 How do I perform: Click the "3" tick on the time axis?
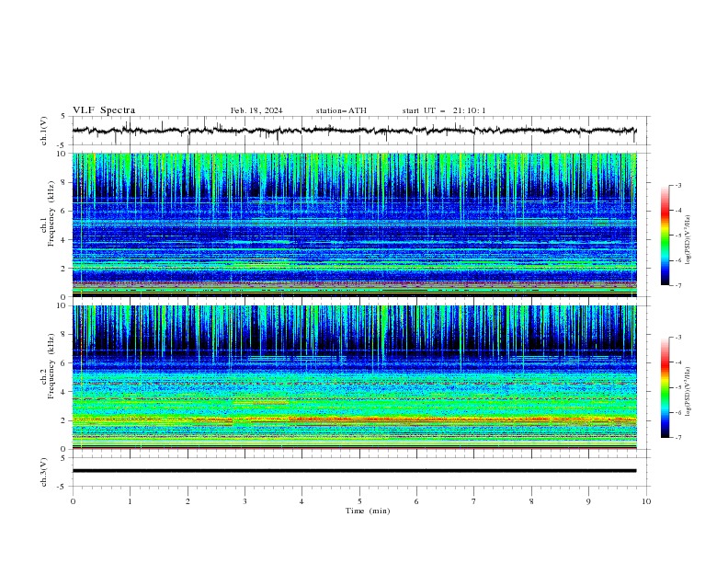(245, 501)
